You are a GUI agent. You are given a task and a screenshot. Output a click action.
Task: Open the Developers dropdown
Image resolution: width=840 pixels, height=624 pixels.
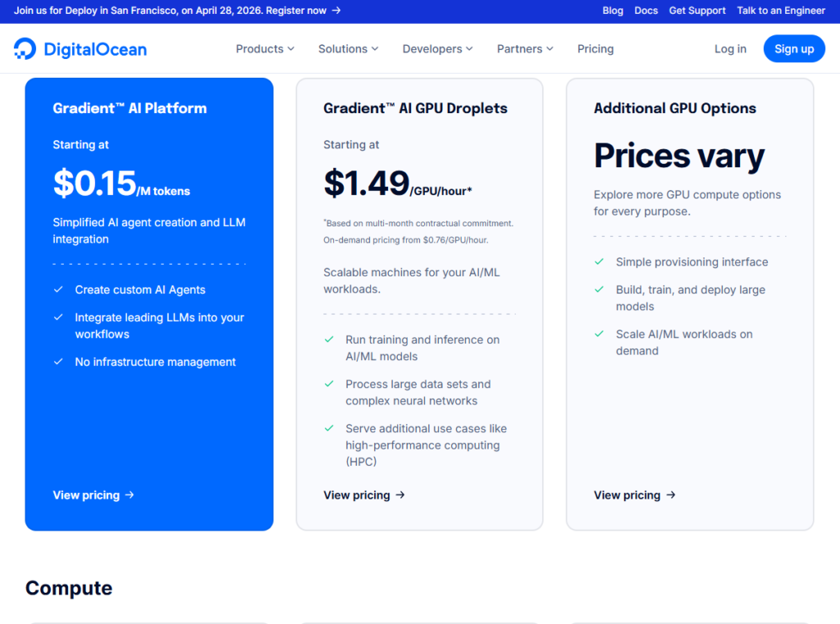(437, 49)
